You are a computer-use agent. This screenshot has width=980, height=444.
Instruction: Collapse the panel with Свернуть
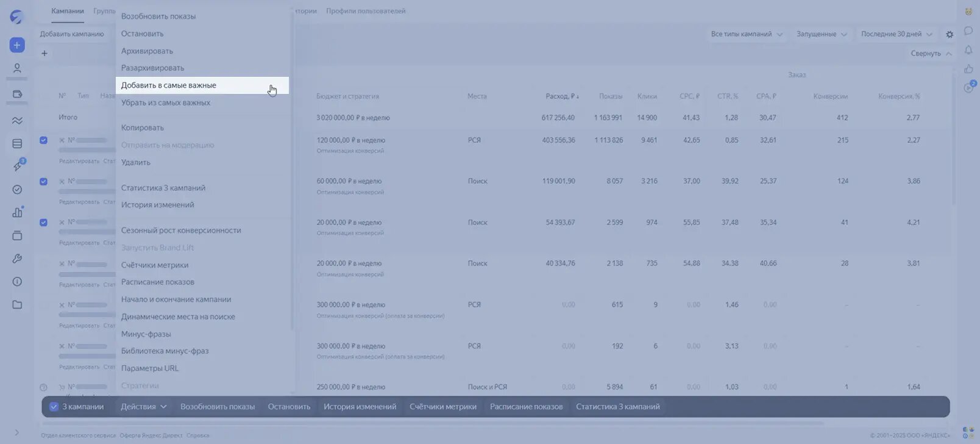coord(931,54)
